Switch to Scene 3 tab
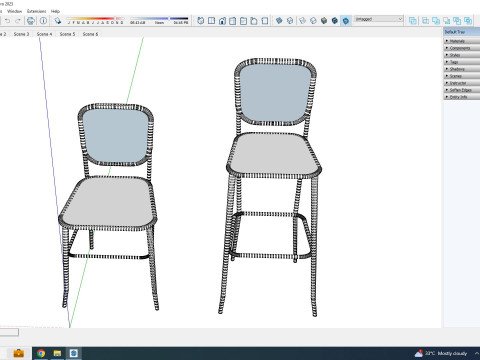Viewport: 480px width, 360px height. click(21, 34)
